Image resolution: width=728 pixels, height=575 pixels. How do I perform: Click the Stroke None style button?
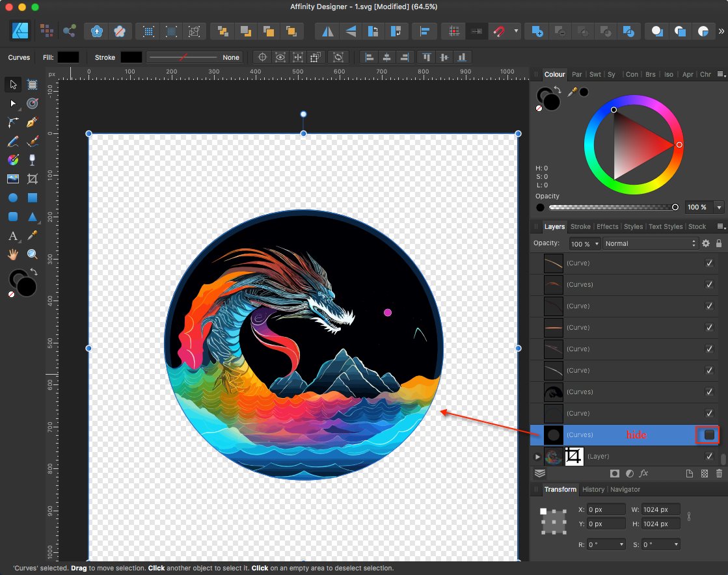coord(231,57)
